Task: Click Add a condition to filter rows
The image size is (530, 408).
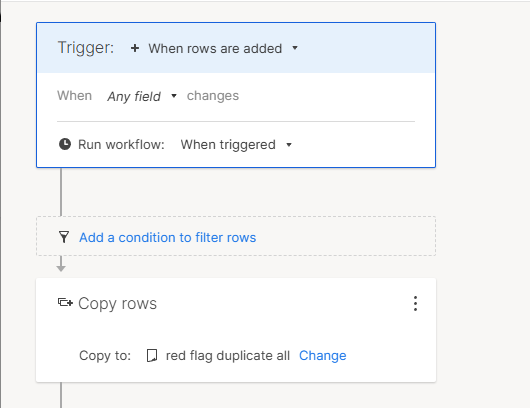Action: [168, 237]
